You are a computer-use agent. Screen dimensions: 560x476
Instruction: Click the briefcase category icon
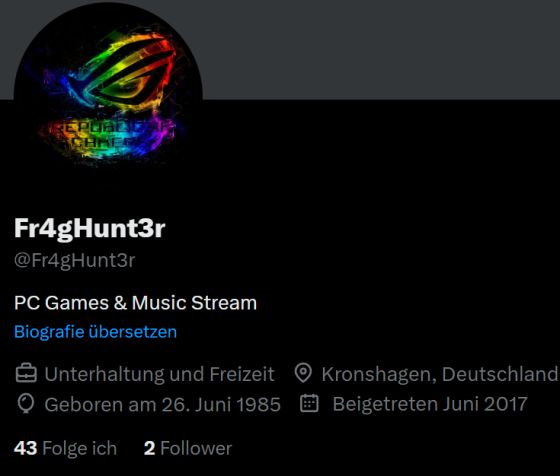click(x=26, y=374)
